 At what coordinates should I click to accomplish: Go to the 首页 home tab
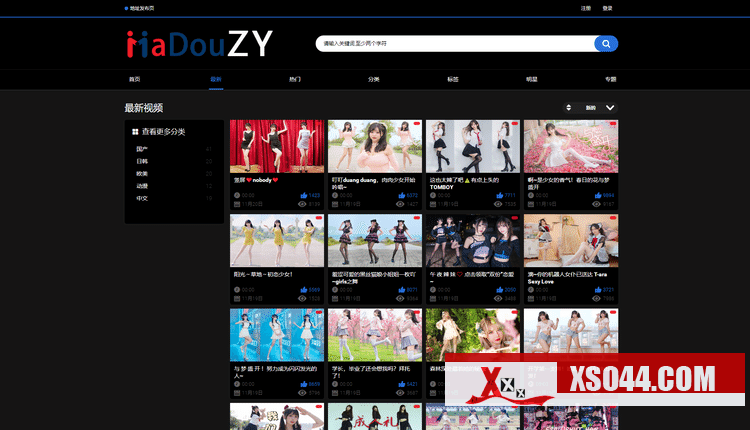[134, 78]
